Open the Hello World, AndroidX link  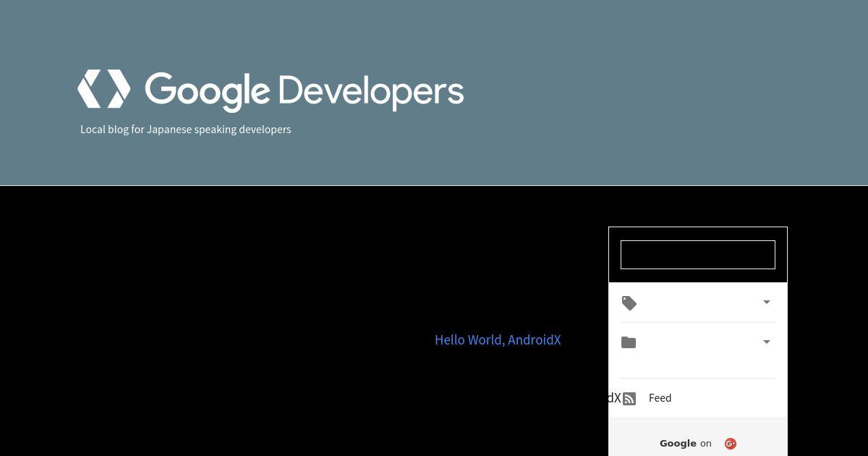click(x=498, y=339)
